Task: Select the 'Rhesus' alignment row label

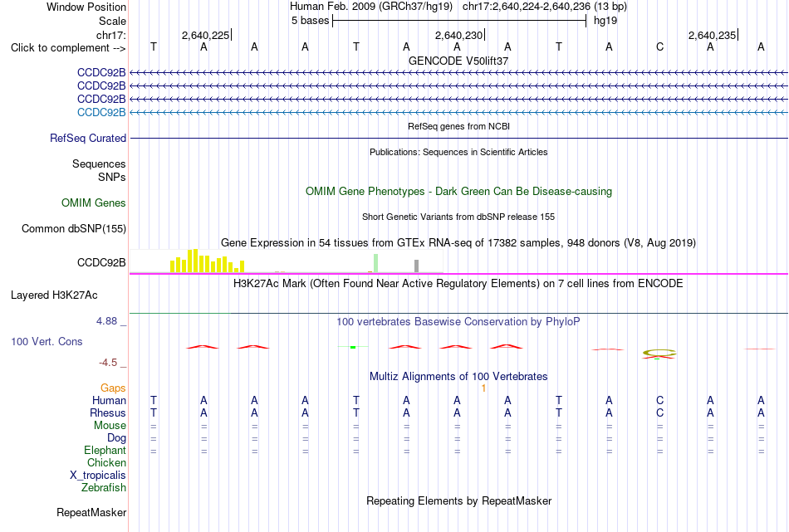Action: tap(108, 412)
